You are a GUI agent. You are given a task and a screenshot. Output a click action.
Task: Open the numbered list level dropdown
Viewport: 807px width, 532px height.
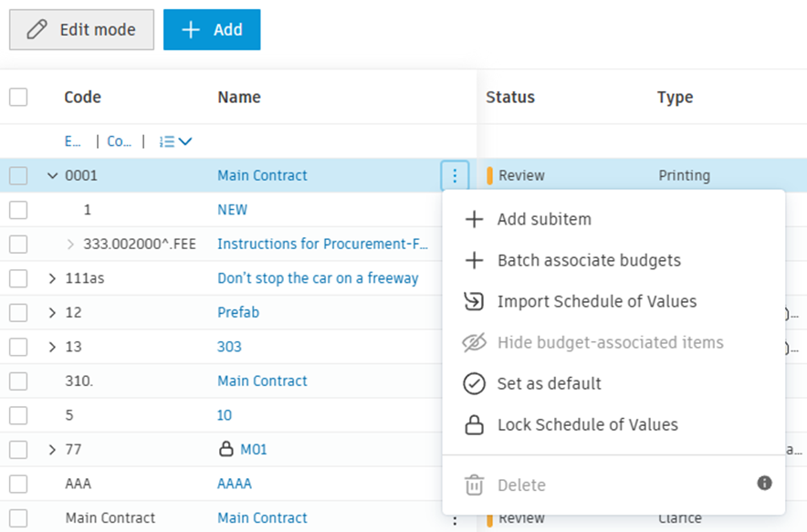pos(175,141)
